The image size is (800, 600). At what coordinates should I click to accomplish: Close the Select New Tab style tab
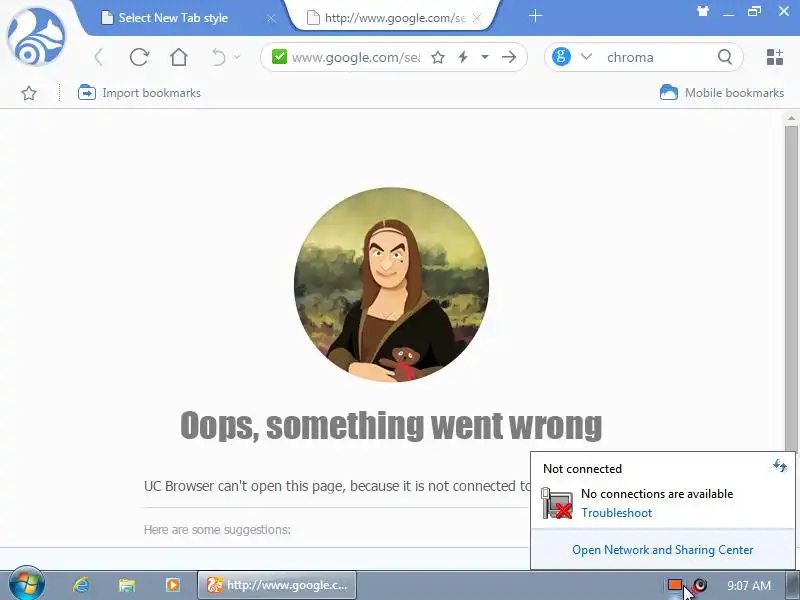pyautogui.click(x=271, y=18)
